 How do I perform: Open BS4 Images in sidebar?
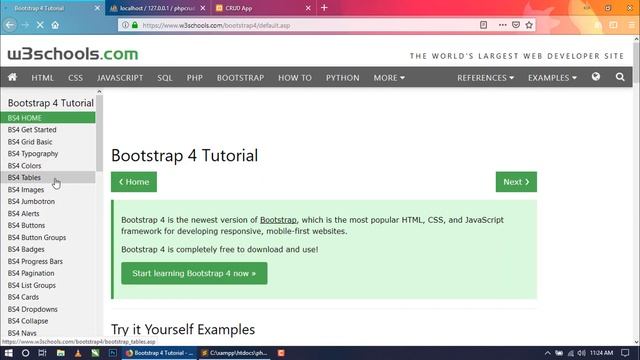click(x=48, y=189)
